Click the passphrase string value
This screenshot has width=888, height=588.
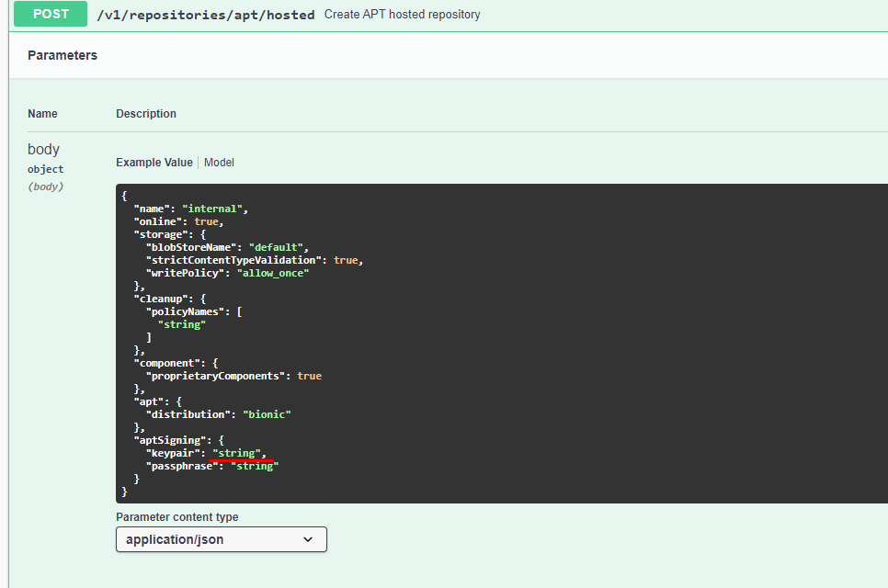click(253, 466)
